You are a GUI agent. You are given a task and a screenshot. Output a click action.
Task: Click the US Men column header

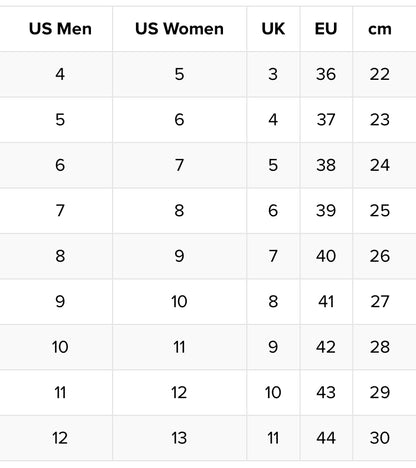pos(60,29)
